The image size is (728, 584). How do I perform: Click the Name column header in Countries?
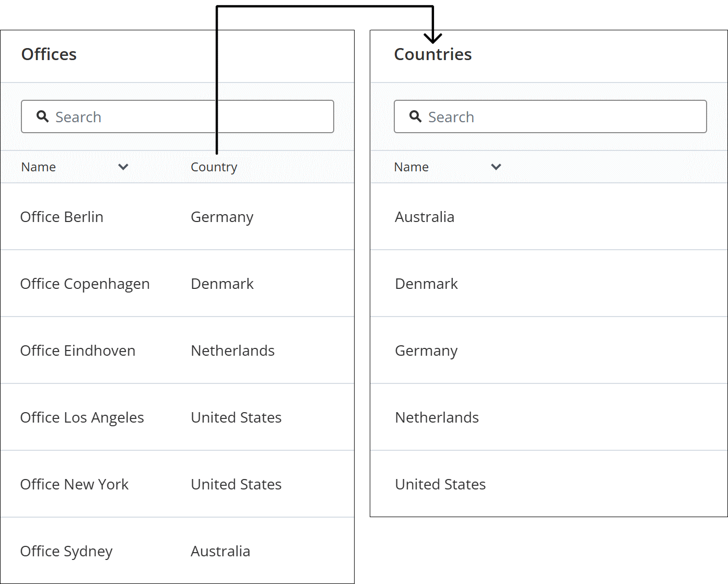click(412, 167)
